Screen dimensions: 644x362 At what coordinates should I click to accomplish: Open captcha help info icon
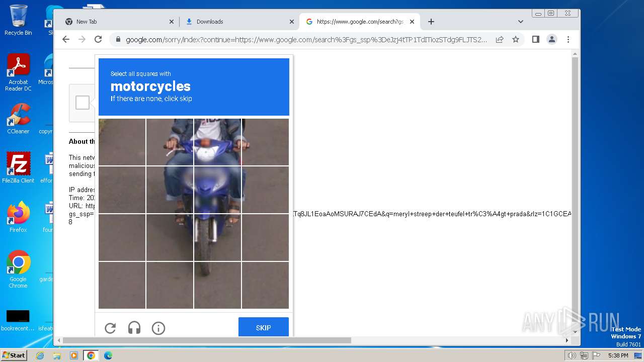(x=158, y=328)
